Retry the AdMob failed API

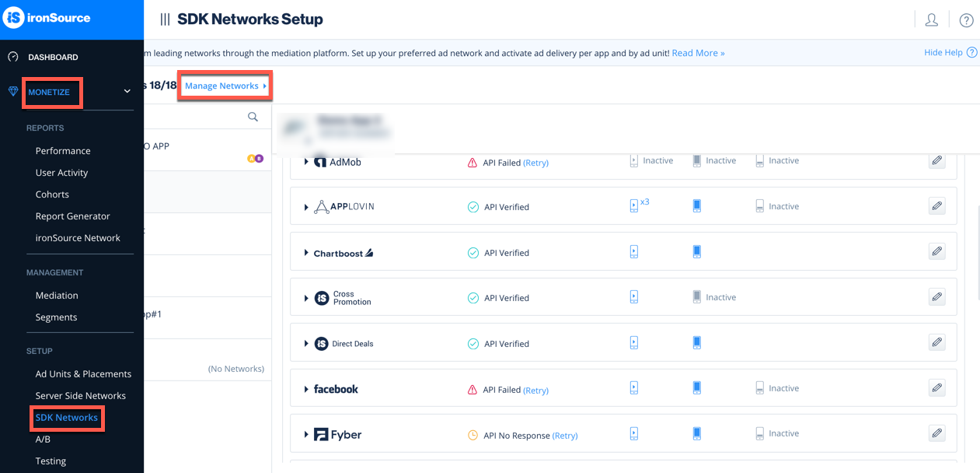pyautogui.click(x=535, y=163)
